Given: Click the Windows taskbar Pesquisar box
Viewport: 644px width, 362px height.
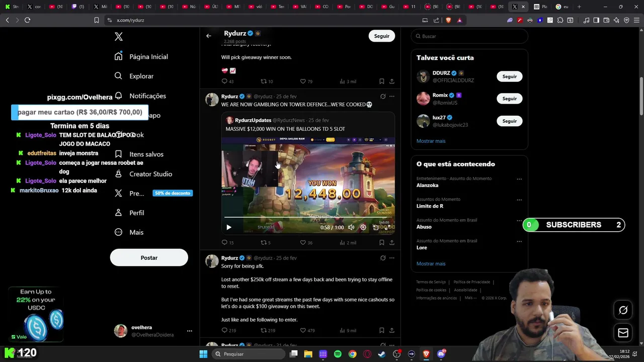Looking at the screenshot, I should [x=248, y=354].
